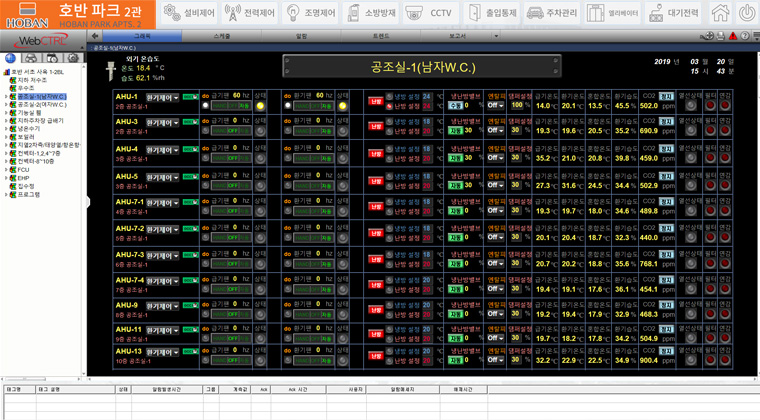760x420 pixels.
Task: Click the back arrow in the WebCTRL toolbar
Action: click(95, 36)
